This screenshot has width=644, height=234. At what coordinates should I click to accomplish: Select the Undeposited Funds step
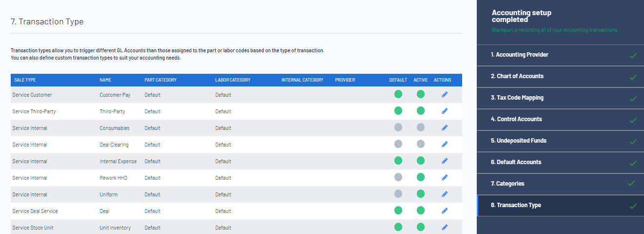click(560, 141)
